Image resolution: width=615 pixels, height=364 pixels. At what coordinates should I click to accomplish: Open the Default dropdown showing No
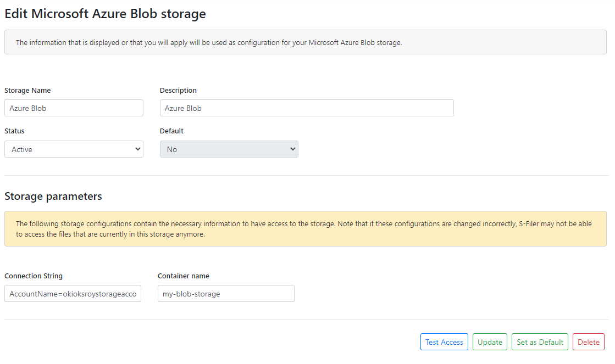coord(229,149)
